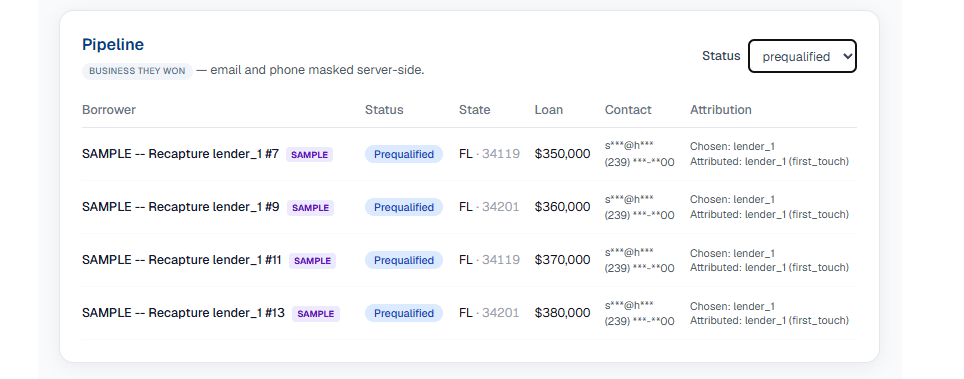Click Attributed: lender_1 text in #13 row

pyautogui.click(x=769, y=321)
